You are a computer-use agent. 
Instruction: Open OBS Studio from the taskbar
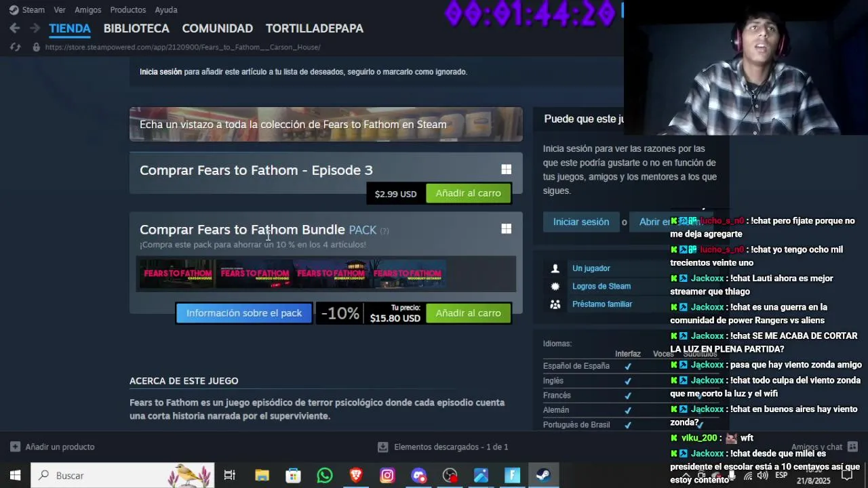pyautogui.click(x=450, y=475)
